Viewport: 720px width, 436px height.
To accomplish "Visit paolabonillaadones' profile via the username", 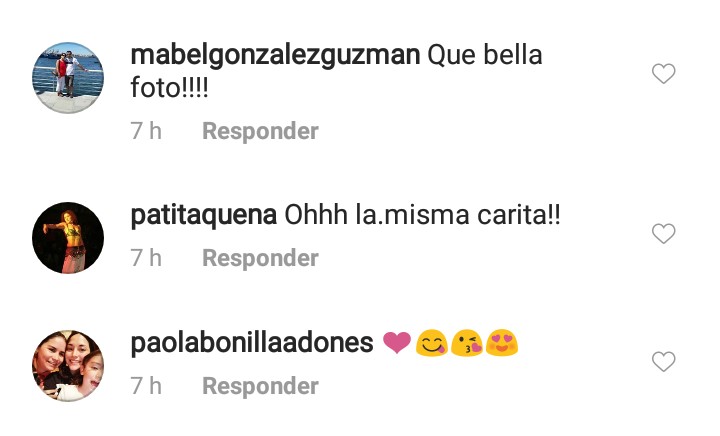I will point(252,343).
